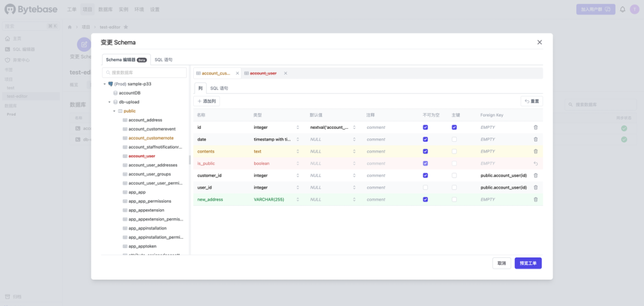Screen dimensions: 644x306
Task: Remove user_id column with trash icon
Action: (x=535, y=187)
